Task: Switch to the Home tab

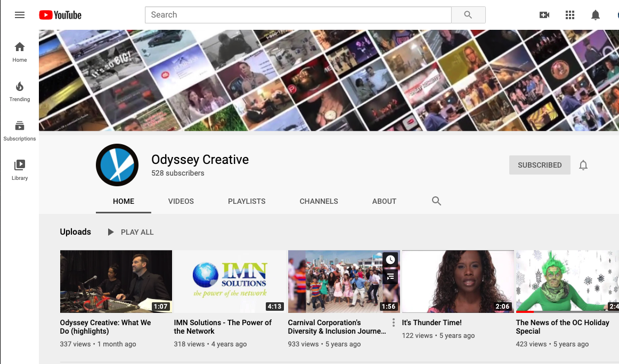Action: [124, 201]
